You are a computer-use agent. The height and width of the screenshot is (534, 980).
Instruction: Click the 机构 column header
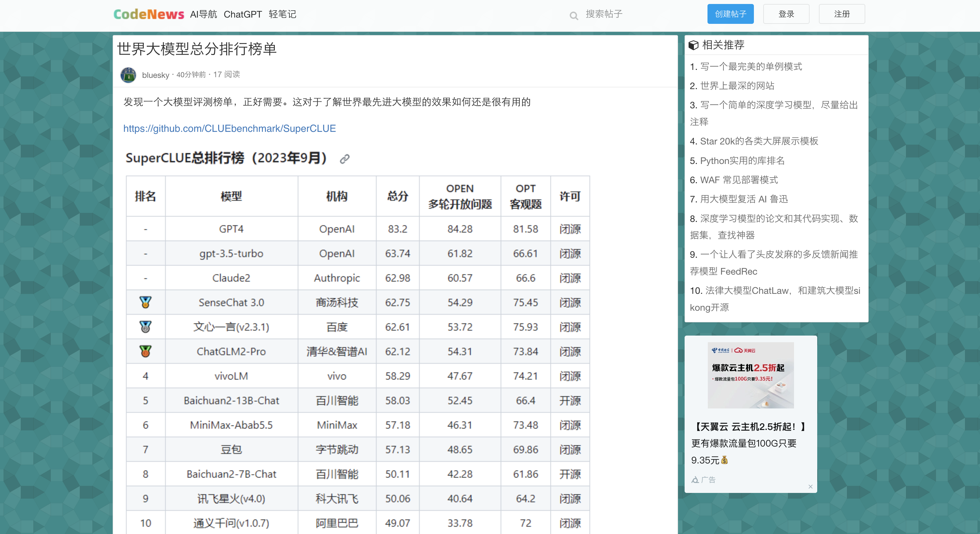pos(337,196)
